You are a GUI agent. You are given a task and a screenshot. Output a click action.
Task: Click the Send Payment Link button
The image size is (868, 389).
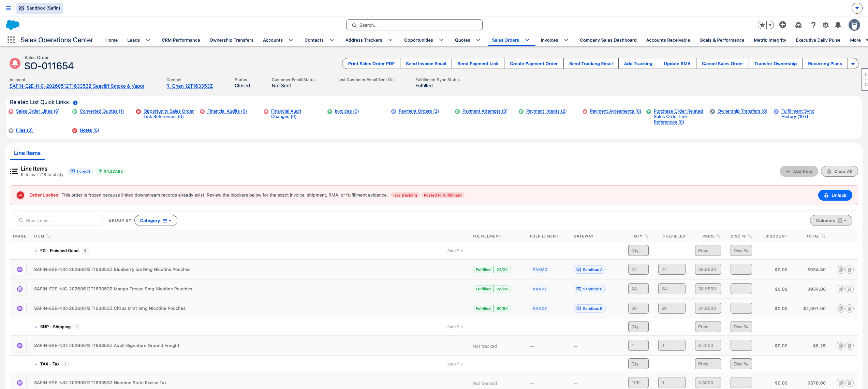478,64
